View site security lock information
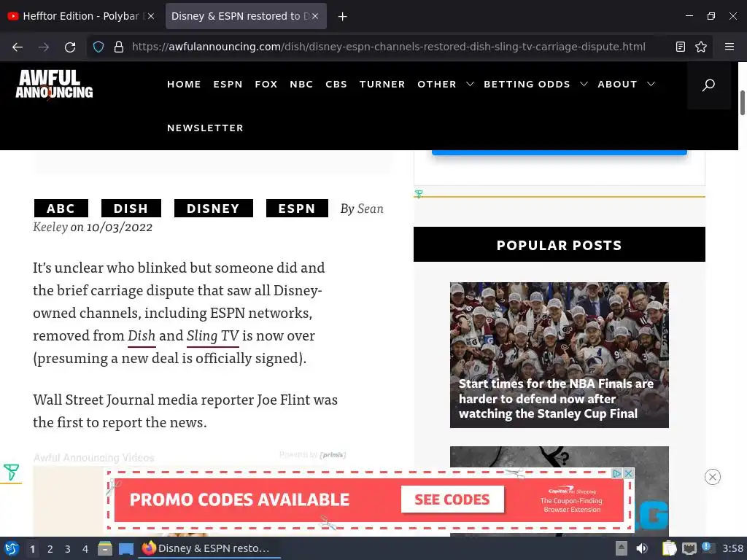 click(119, 47)
